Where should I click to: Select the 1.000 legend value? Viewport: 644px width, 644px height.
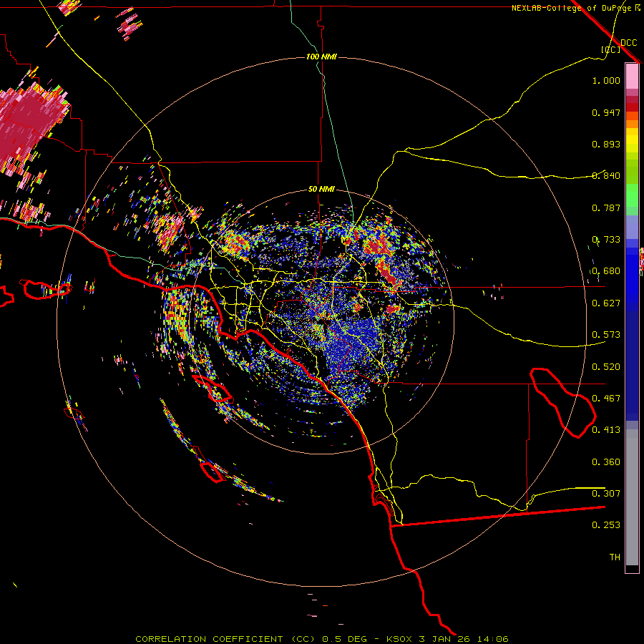[x=606, y=80]
